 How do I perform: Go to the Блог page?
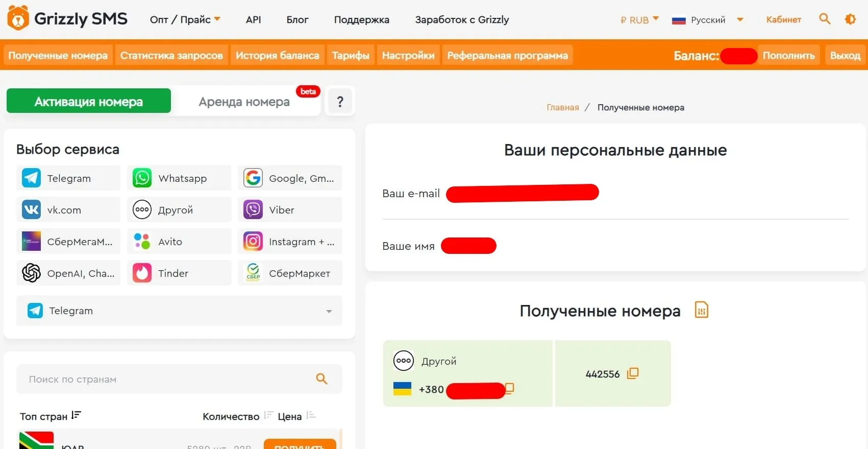(x=297, y=19)
